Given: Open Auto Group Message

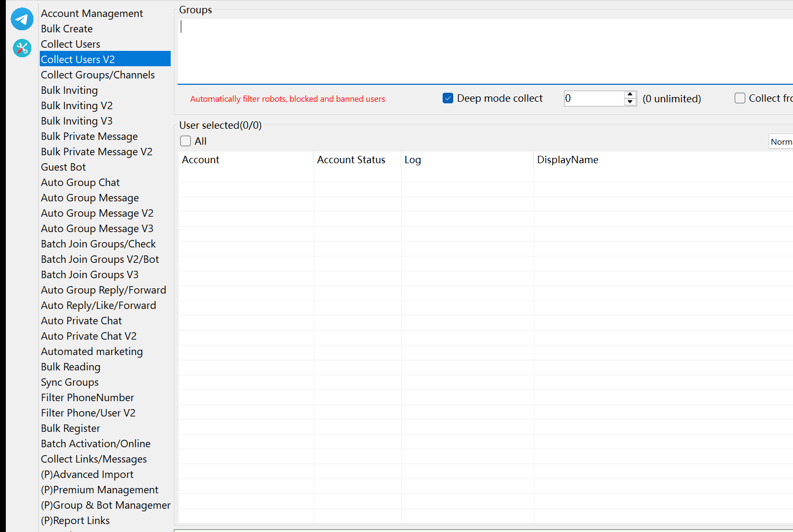Looking at the screenshot, I should pyautogui.click(x=90, y=198).
